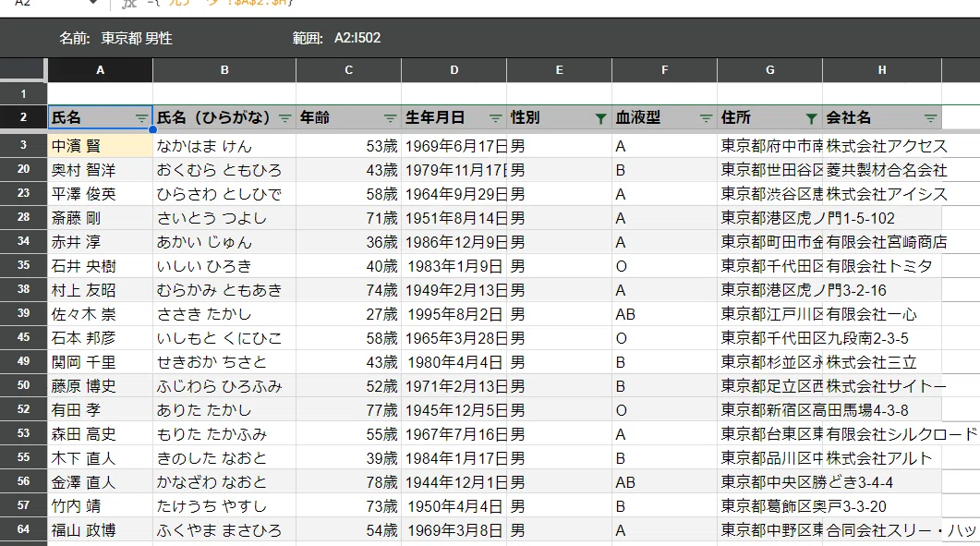Select company cell 菱共製材合名会社
Screen dimensions: 980x546
tap(882, 169)
